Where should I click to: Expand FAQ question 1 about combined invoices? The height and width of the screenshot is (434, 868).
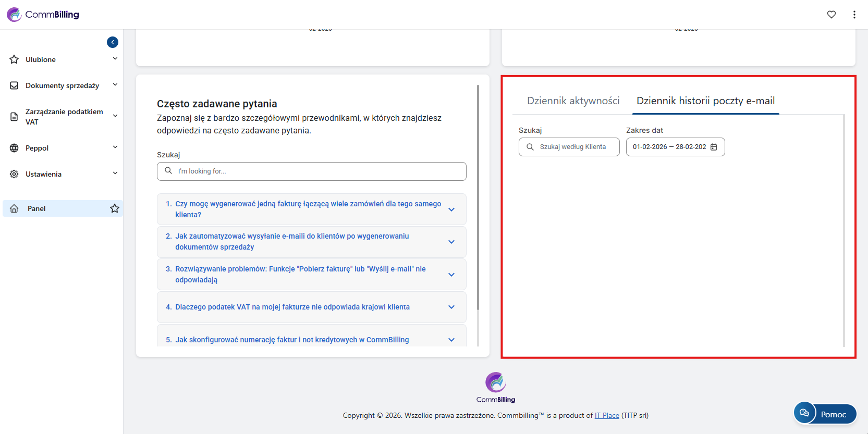[x=451, y=209]
